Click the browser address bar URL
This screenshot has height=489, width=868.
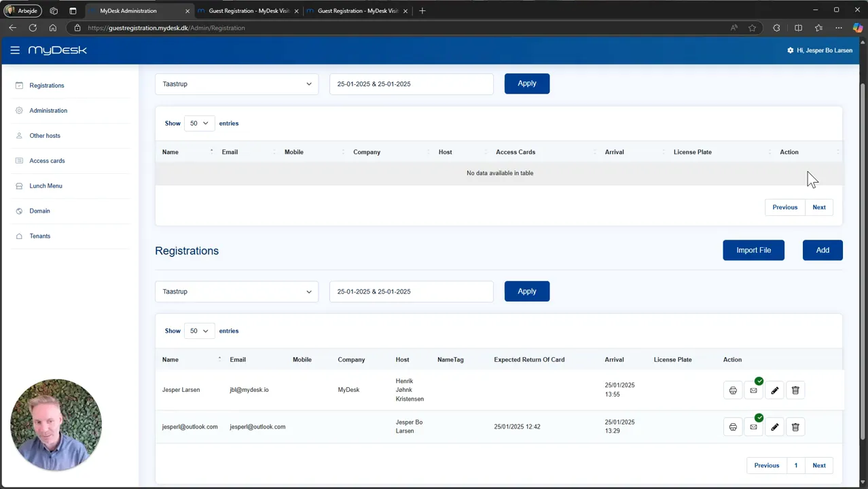click(166, 28)
